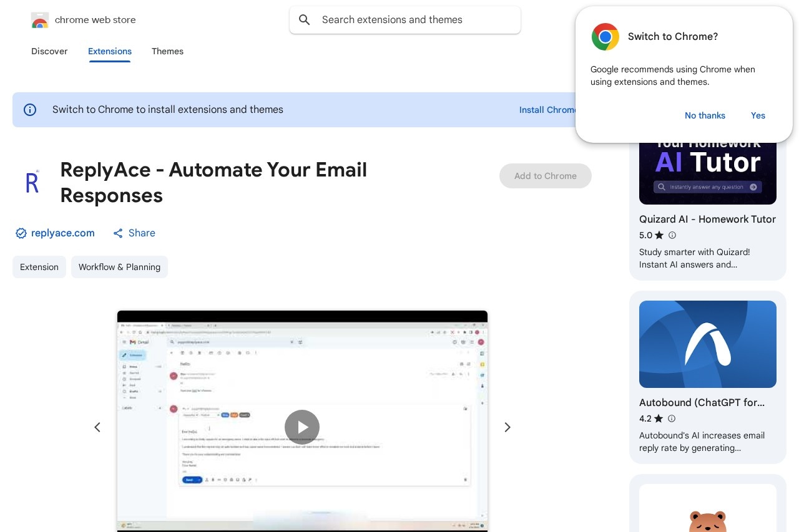Click the ReplyAce extension logo icon

pos(32,182)
